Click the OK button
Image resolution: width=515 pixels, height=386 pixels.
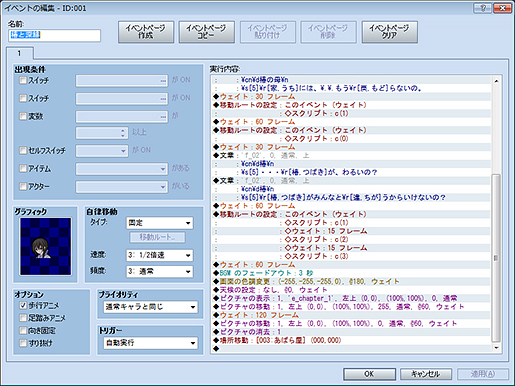click(x=369, y=374)
